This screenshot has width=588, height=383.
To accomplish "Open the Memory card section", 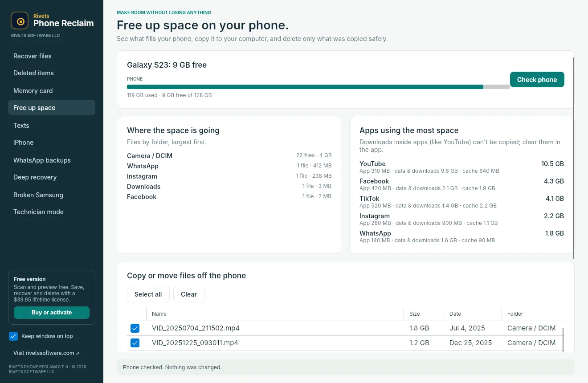I will tap(52, 91).
